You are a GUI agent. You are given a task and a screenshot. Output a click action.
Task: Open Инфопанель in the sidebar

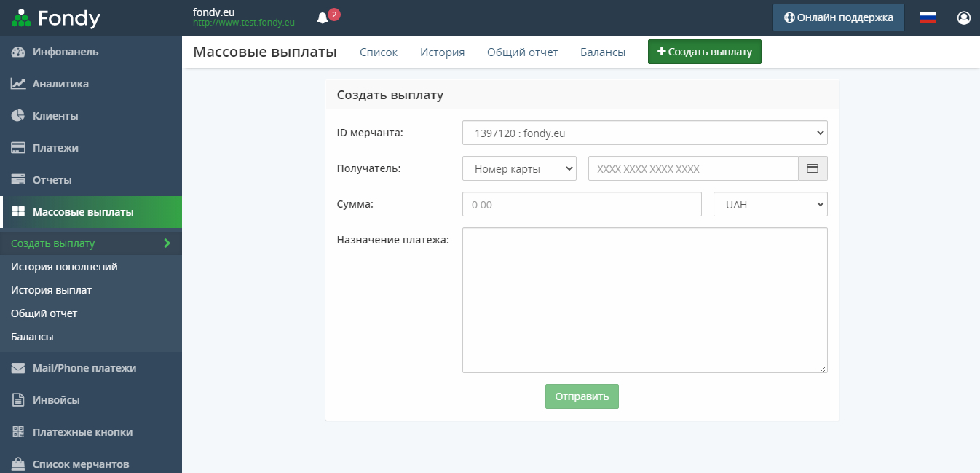click(91, 52)
